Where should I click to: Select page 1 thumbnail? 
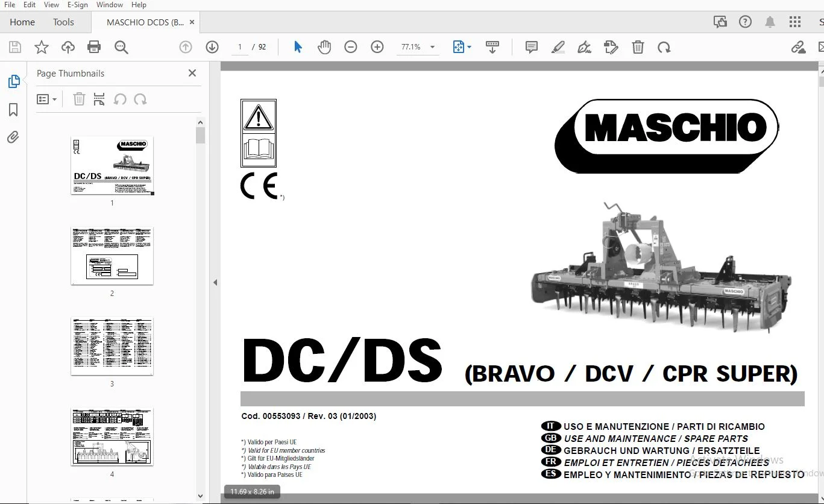(112, 165)
